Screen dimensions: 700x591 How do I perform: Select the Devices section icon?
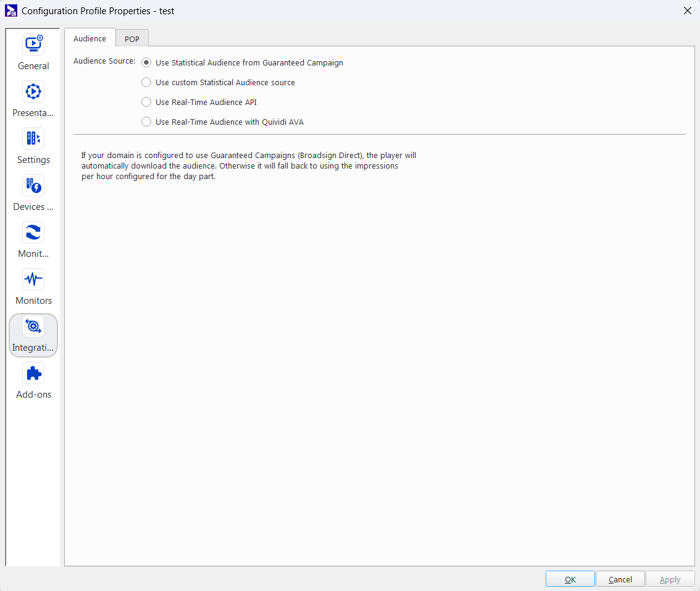coord(33,186)
